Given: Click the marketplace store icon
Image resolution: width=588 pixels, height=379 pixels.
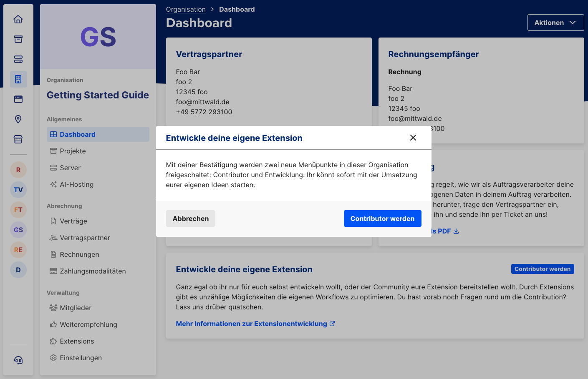Looking at the screenshot, I should tap(18, 139).
